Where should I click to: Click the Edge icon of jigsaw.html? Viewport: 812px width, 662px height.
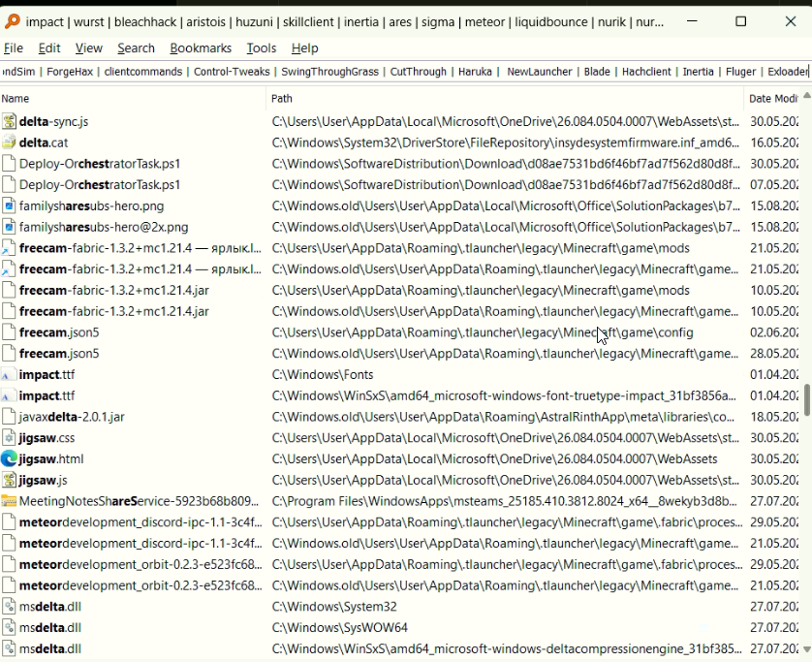[x=9, y=459]
